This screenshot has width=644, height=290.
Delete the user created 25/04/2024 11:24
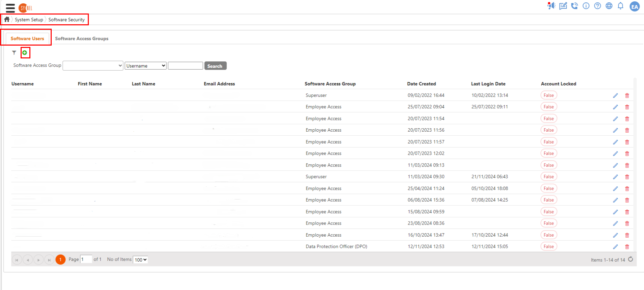(627, 189)
